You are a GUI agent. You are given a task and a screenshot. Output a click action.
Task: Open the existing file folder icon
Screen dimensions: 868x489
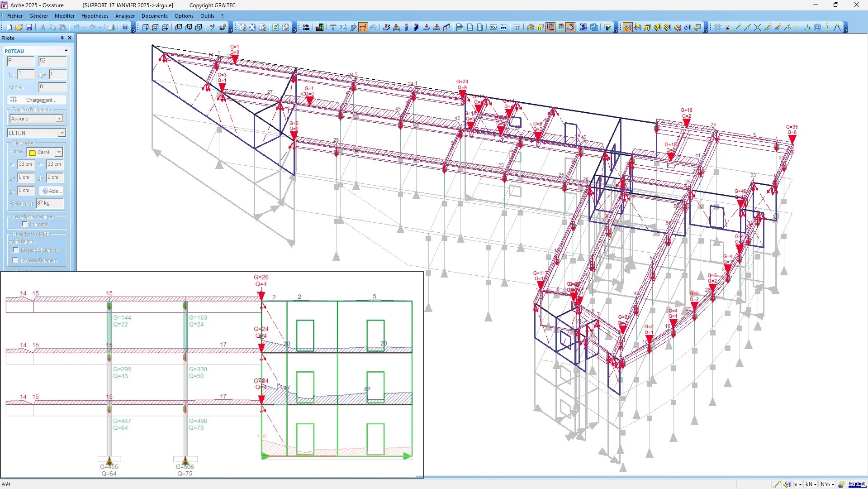19,28
